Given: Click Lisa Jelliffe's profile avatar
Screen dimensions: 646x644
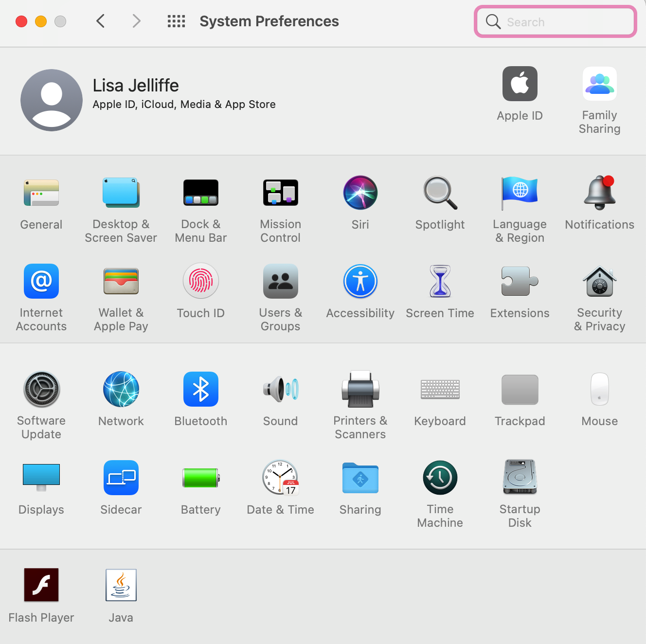Looking at the screenshot, I should point(52,100).
